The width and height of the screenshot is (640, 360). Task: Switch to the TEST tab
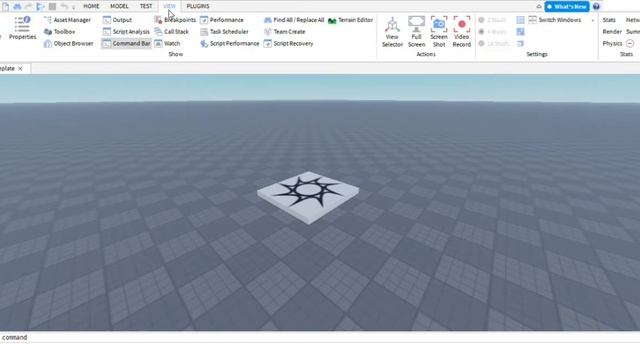(x=146, y=6)
